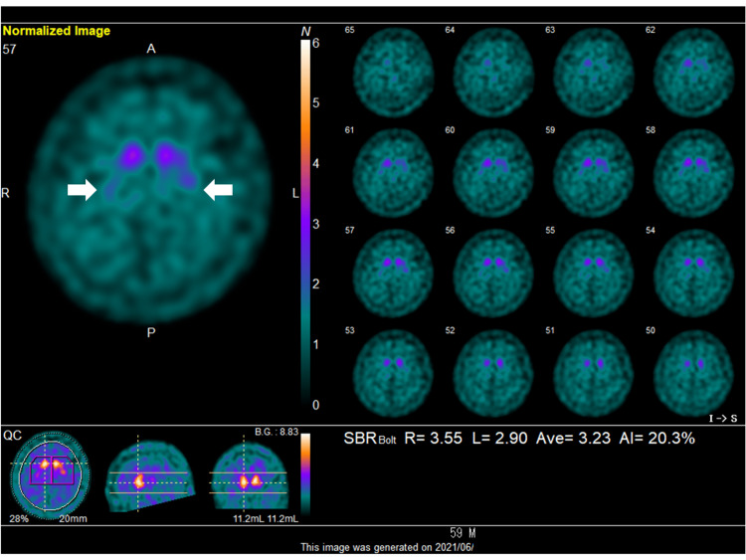Click the SBR Bolt results text
746x560 pixels.
519,438
